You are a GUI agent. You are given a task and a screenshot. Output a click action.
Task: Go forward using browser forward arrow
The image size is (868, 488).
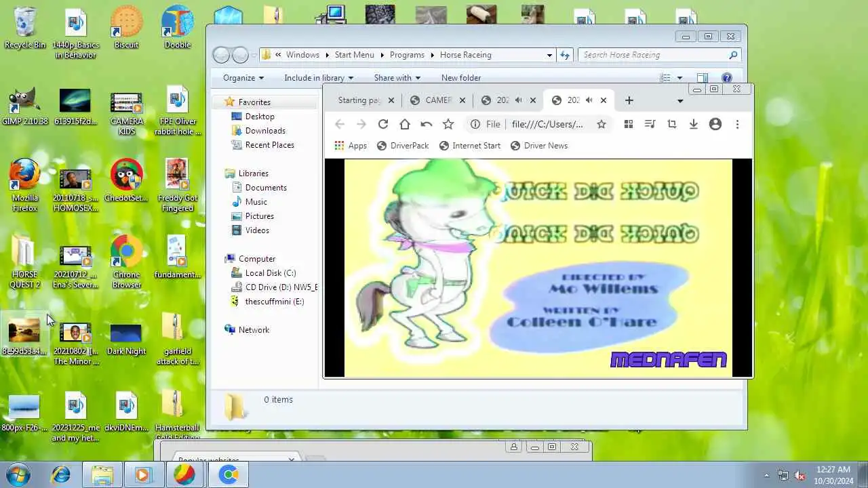(361, 124)
